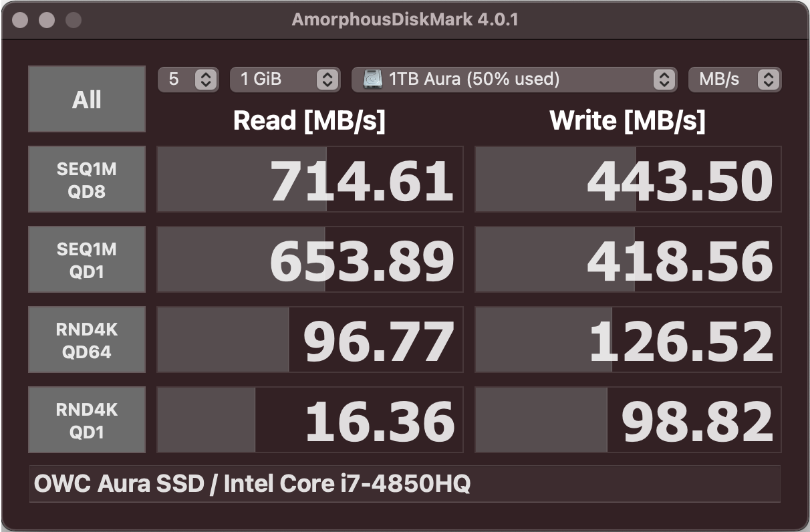This screenshot has width=810, height=532.
Task: Run all benchmark tests with All button
Action: tap(87, 99)
